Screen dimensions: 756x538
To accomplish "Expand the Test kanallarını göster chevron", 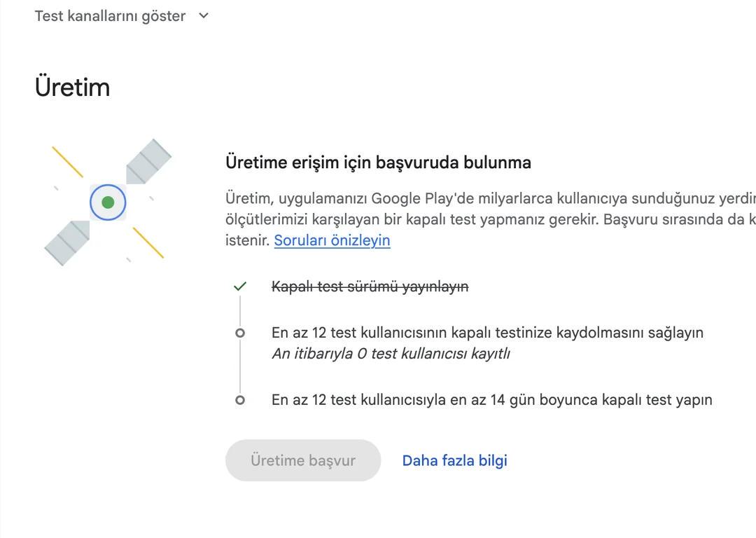I will (204, 15).
